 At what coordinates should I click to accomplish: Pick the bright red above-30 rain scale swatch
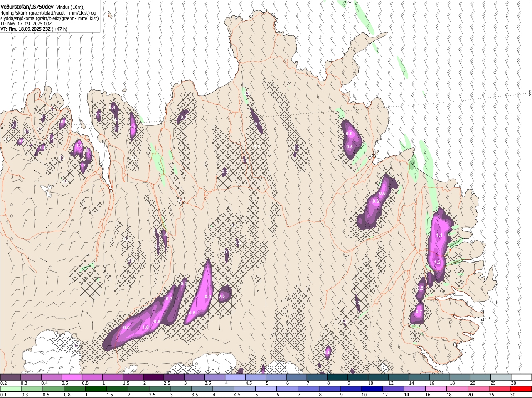coord(522,389)
